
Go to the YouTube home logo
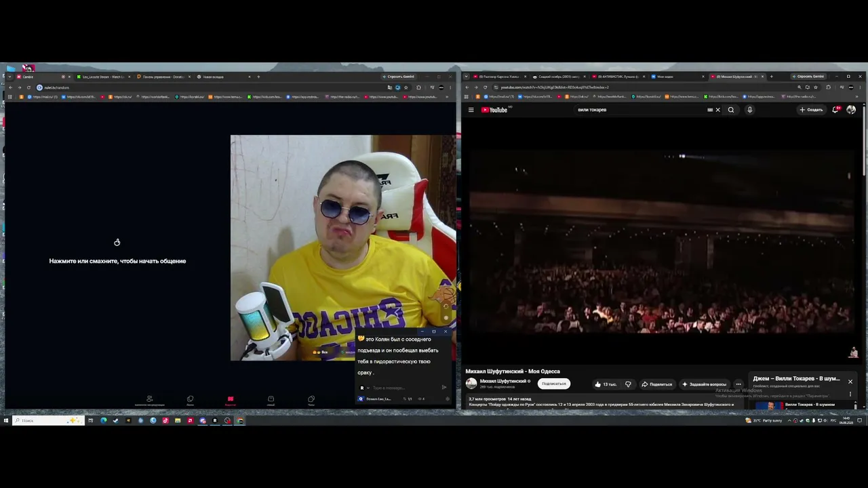[x=494, y=110]
